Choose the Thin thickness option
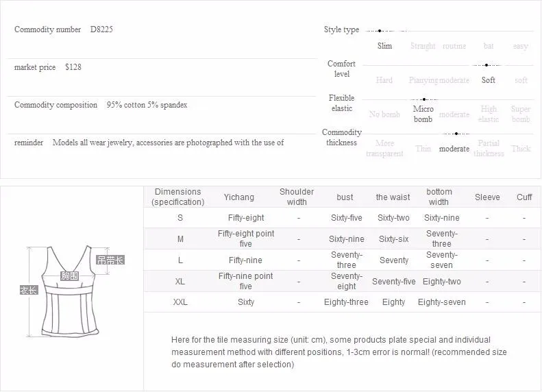 423,149
